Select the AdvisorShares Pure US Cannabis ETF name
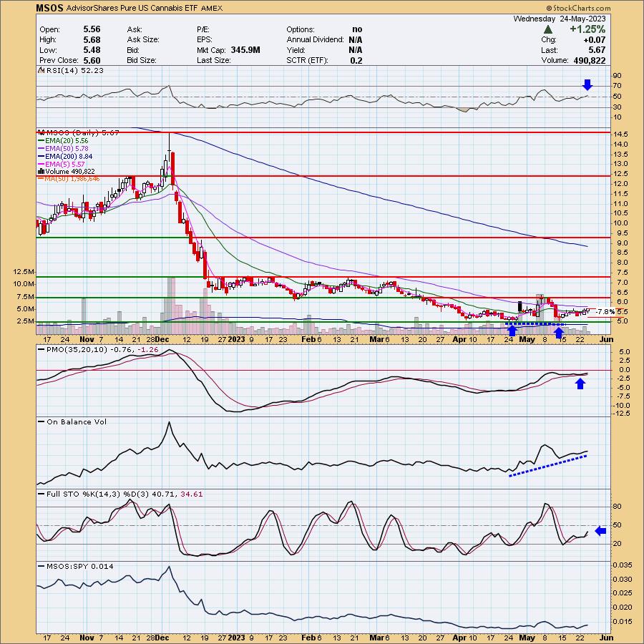 tap(132, 8)
